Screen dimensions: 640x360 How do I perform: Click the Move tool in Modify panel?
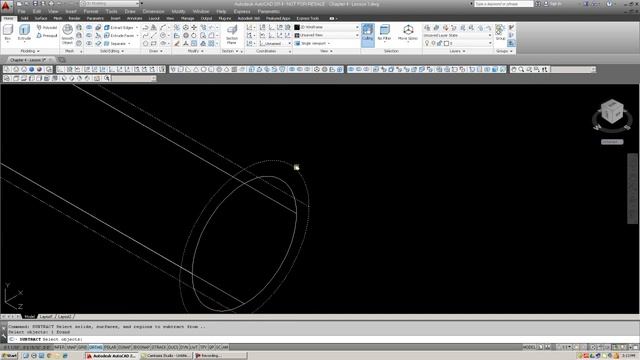(x=194, y=27)
